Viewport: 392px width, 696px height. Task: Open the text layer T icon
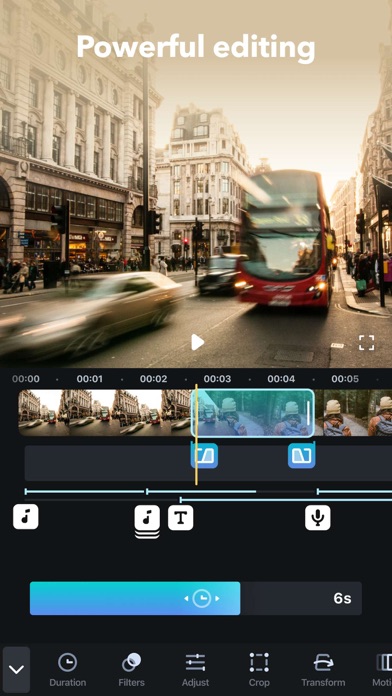(x=181, y=518)
